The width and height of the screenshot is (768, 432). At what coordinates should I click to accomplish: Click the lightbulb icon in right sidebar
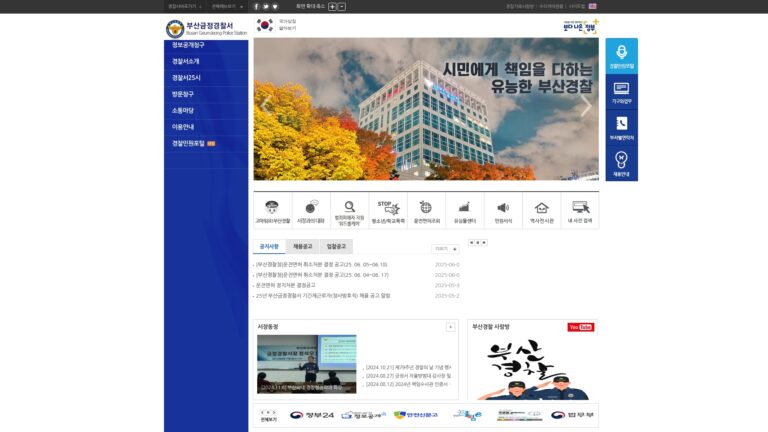click(x=622, y=160)
